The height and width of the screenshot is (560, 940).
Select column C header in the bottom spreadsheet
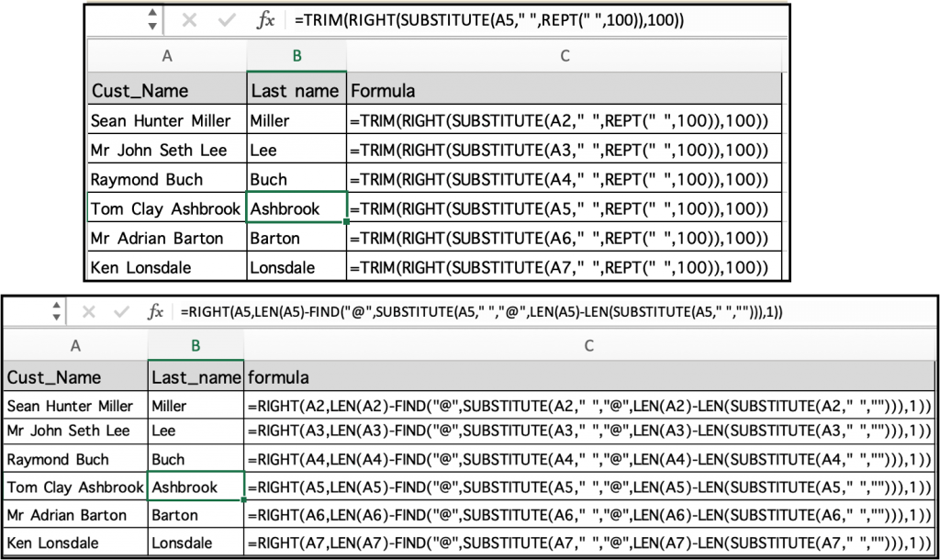(x=588, y=343)
